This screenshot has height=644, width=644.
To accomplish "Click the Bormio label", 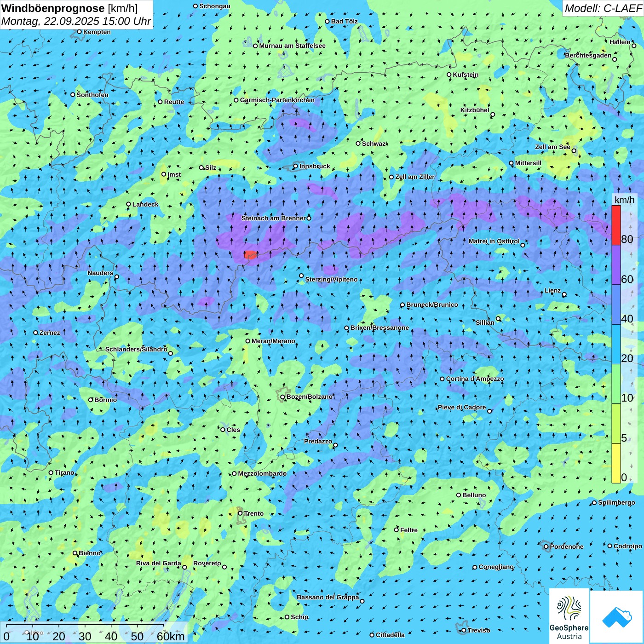I will tap(105, 400).
